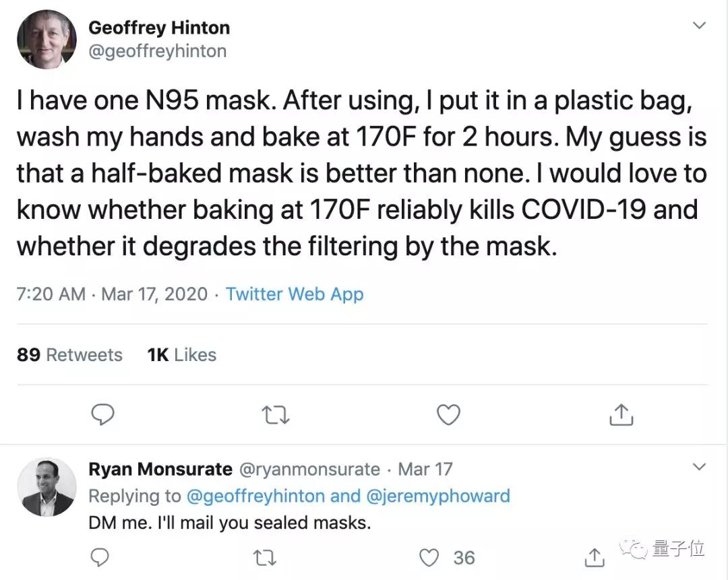
Task: Like Geoffrey Hinton's main tweet
Action: (448, 415)
